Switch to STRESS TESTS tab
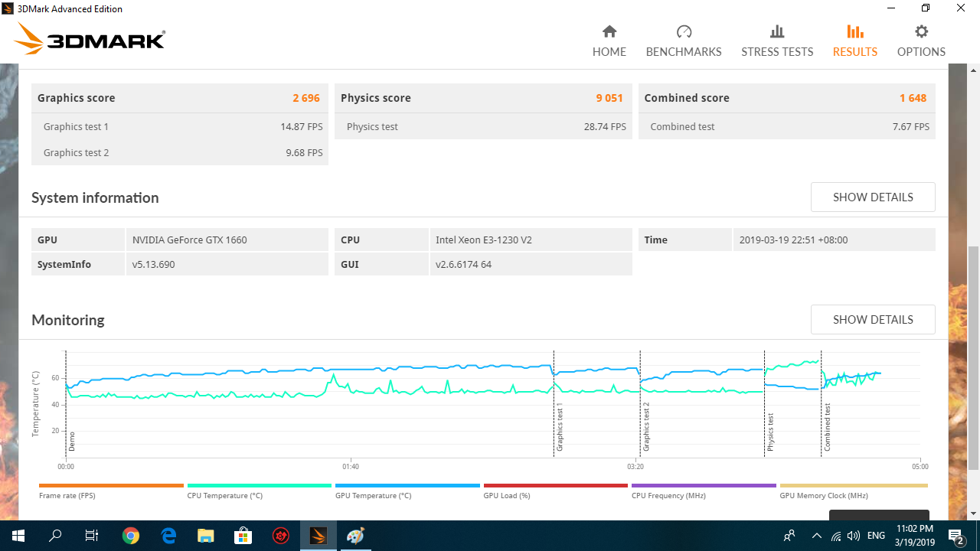 [x=777, y=41]
